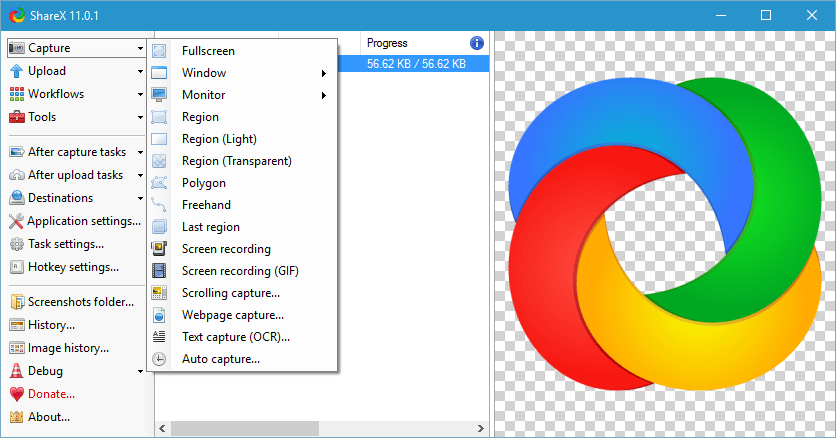Expand the Monitor submenu arrow
836x438 pixels.
324,95
